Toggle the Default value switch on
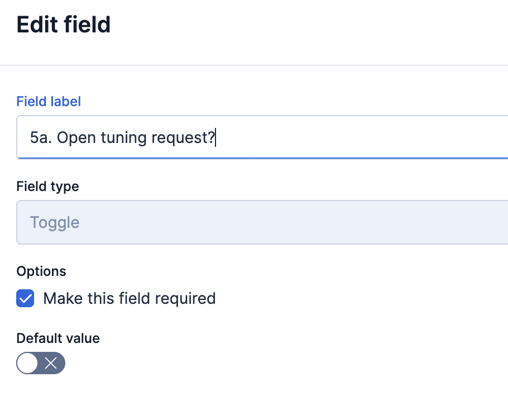 pos(41,364)
